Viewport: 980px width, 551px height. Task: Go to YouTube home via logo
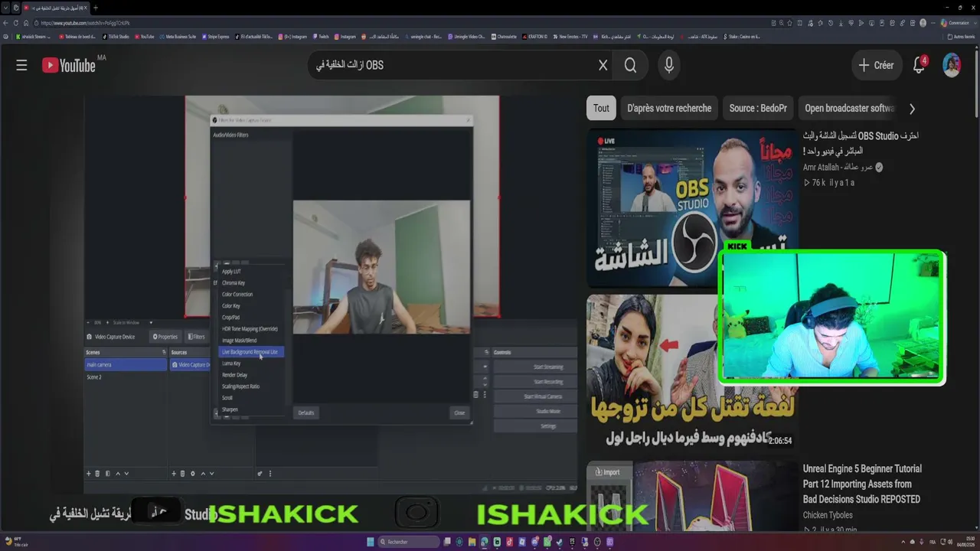pyautogui.click(x=69, y=66)
